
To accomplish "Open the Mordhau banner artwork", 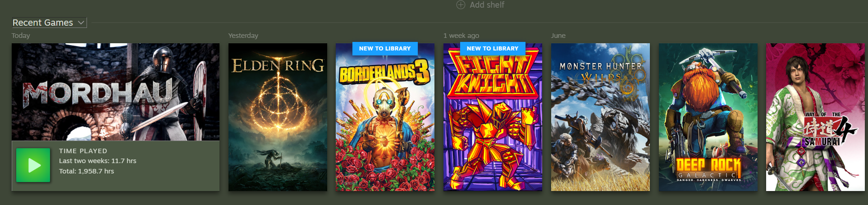I will (115, 92).
